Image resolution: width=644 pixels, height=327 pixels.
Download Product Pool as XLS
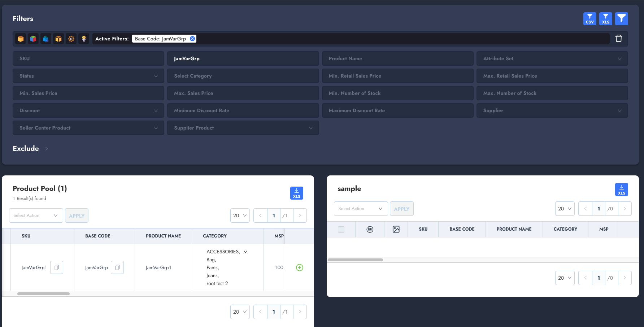click(x=296, y=193)
